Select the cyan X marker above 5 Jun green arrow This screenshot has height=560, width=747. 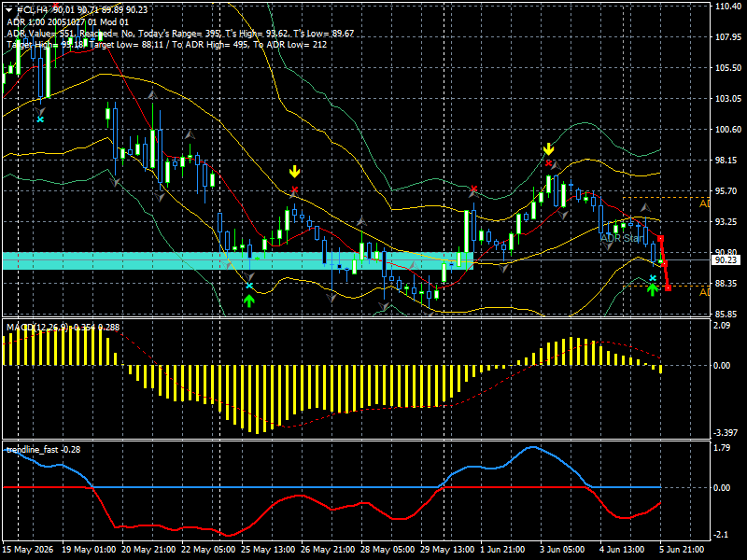click(x=653, y=278)
